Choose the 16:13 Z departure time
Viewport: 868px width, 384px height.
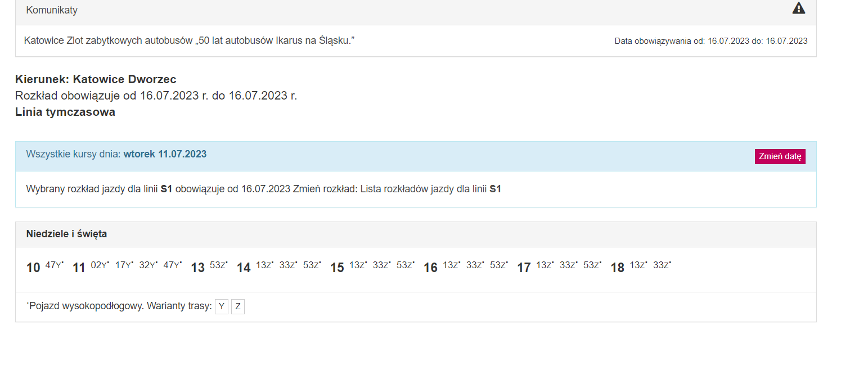click(x=451, y=265)
